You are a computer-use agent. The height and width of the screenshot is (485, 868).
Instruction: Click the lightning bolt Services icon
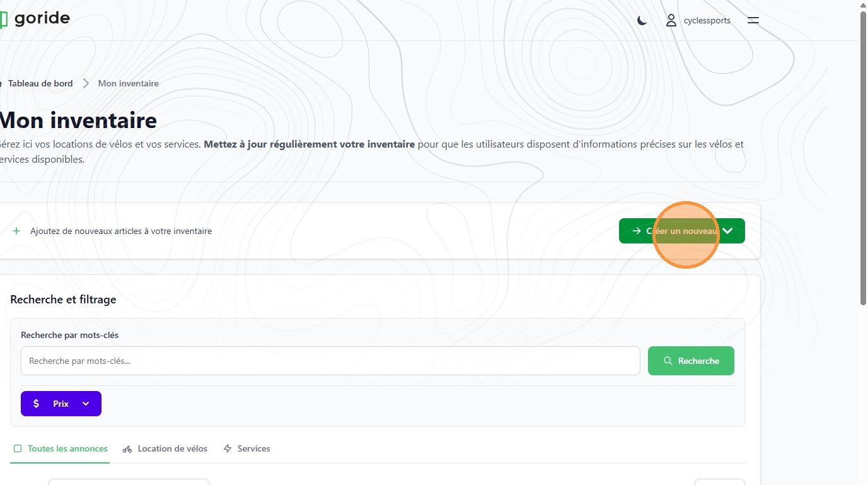coord(228,448)
